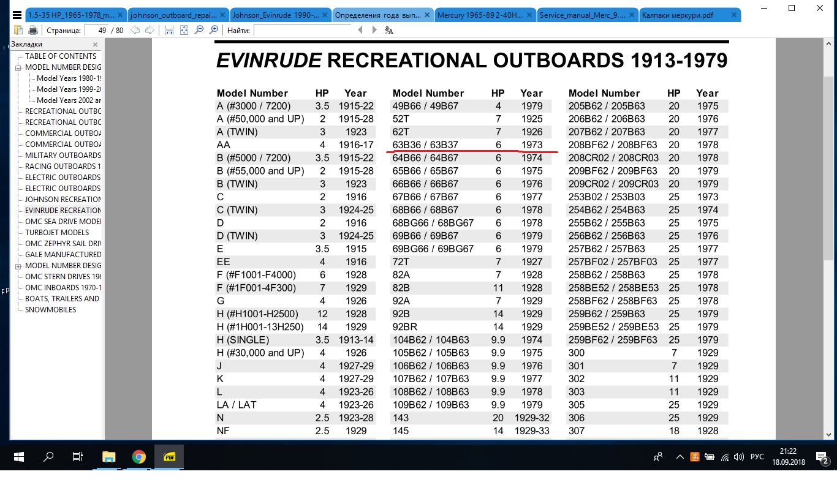The image size is (837, 504).
Task: Collapse first MODEL NUMBER DESIG bookmark node
Action: pos(18,67)
